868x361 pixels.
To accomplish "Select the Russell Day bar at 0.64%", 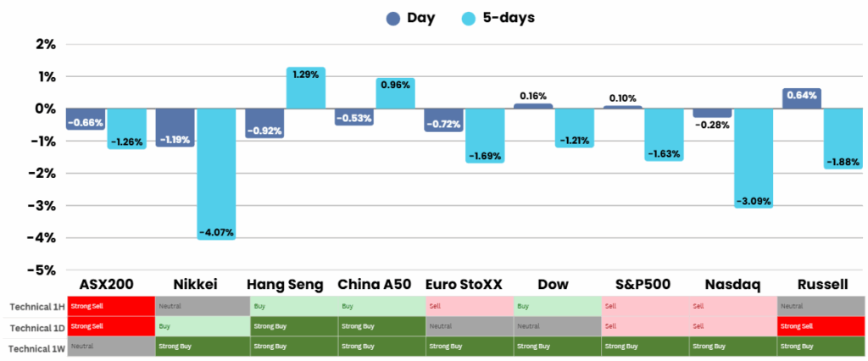I will (x=801, y=98).
